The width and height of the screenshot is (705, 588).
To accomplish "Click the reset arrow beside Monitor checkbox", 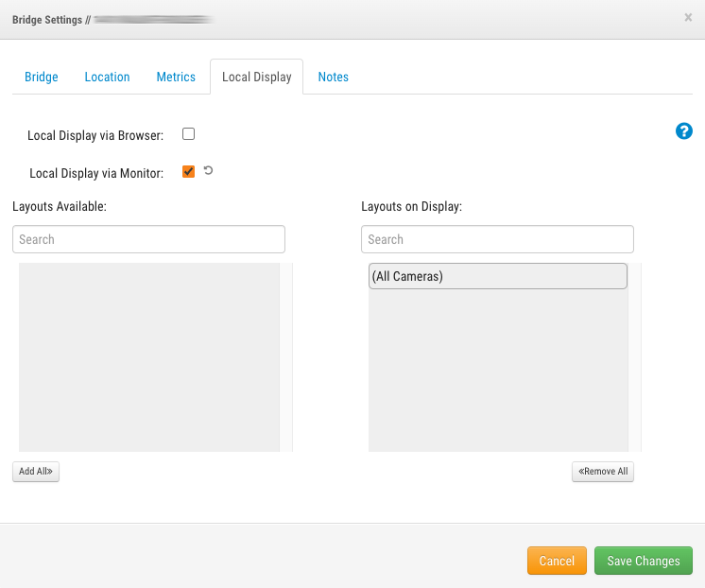I will [x=208, y=170].
